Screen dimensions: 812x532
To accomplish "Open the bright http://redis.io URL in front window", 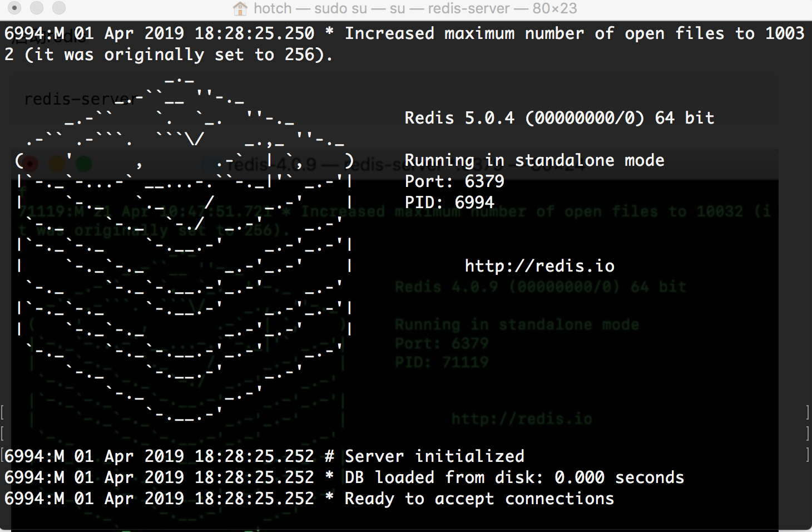I will click(x=539, y=266).
